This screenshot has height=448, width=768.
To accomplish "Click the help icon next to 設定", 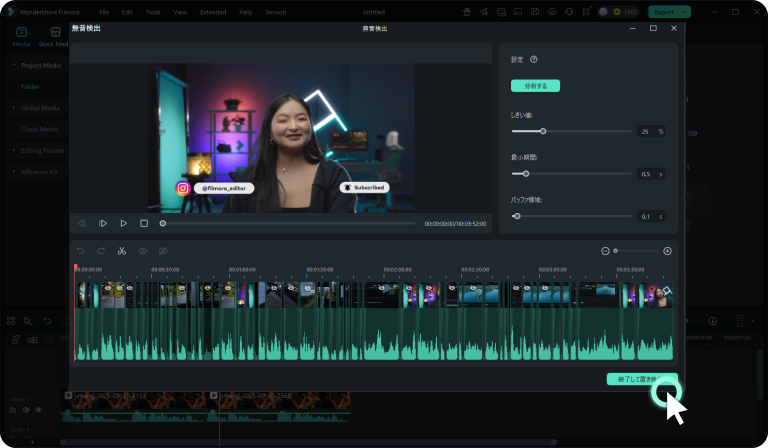I will click(x=533, y=59).
